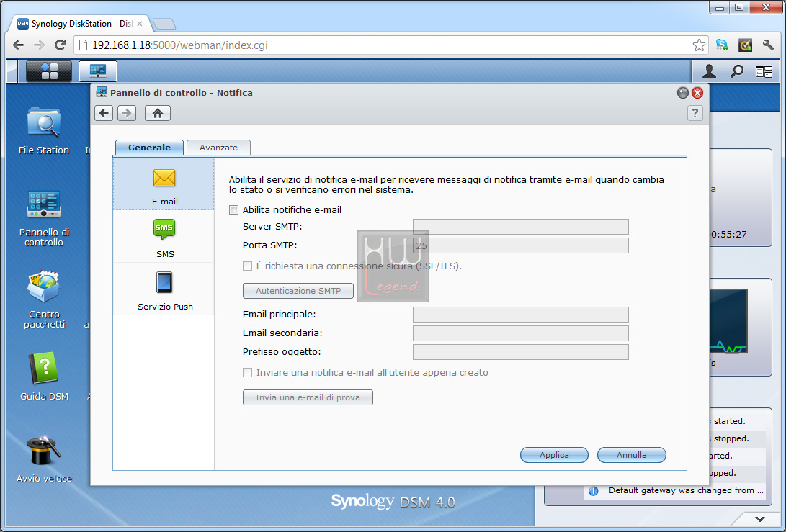Open Centro pacchetti desktop icon
The height and width of the screenshot is (532, 786).
[x=44, y=299]
